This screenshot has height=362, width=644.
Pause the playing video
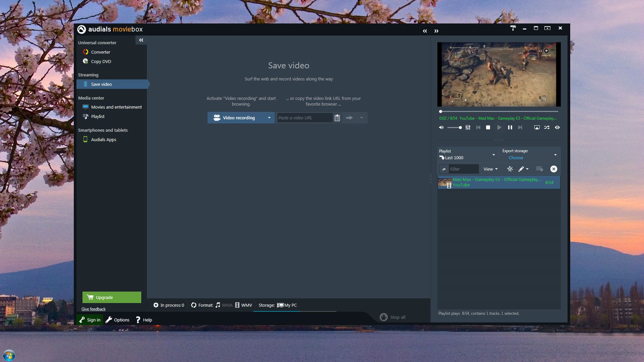point(510,128)
